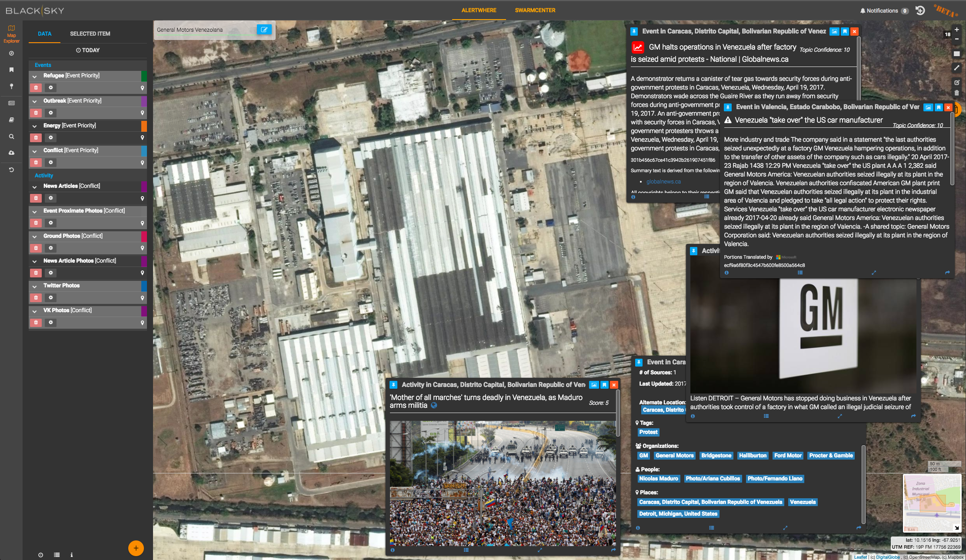Edit the General Motors Venezolana title

point(264,30)
